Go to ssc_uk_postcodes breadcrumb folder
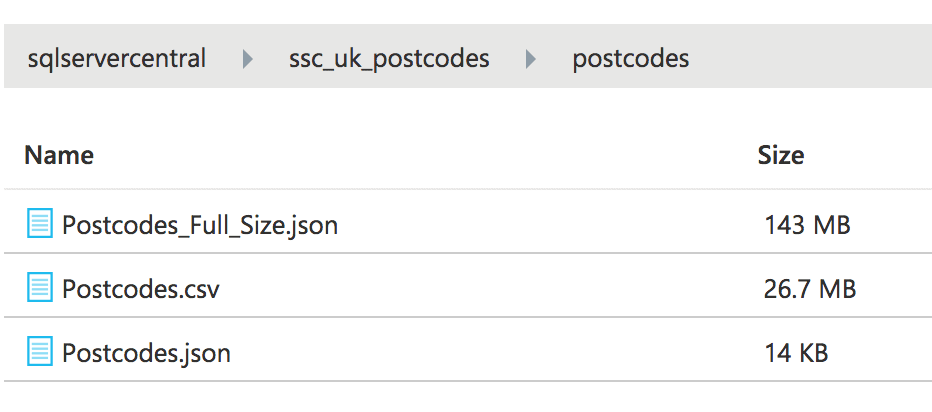 click(x=389, y=59)
